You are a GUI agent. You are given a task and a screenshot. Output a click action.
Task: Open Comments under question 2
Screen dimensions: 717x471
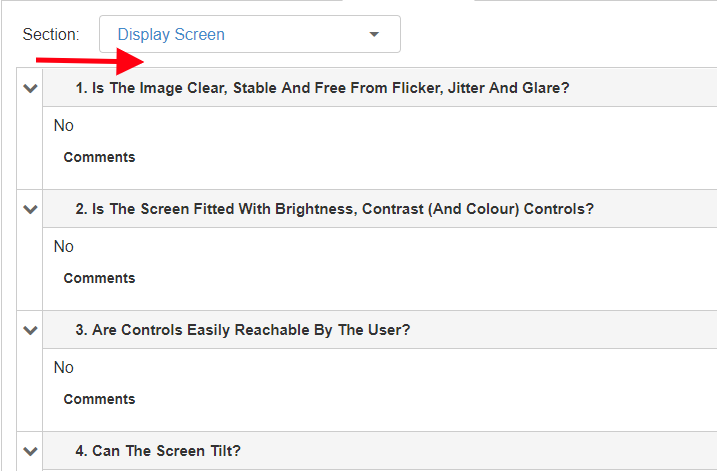coord(99,278)
